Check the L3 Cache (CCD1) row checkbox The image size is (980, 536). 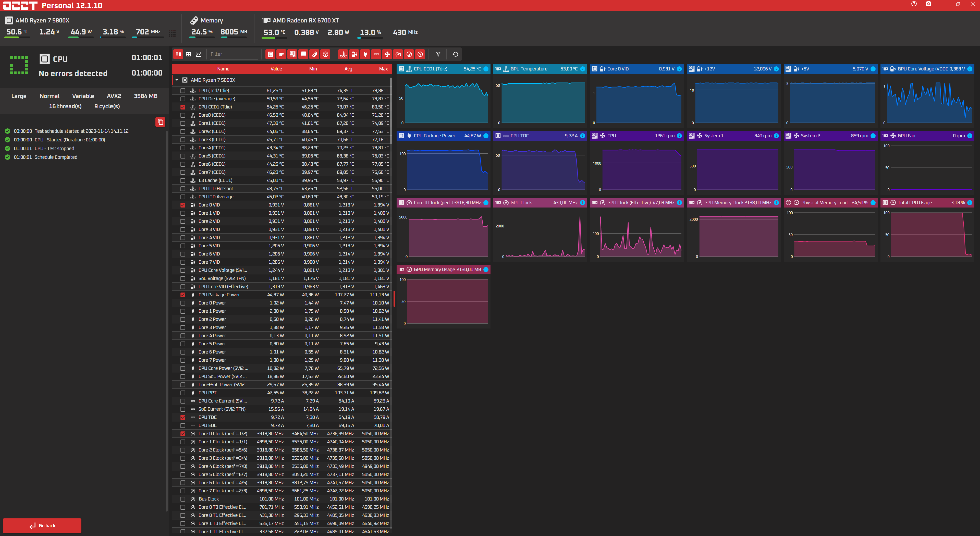183,180
